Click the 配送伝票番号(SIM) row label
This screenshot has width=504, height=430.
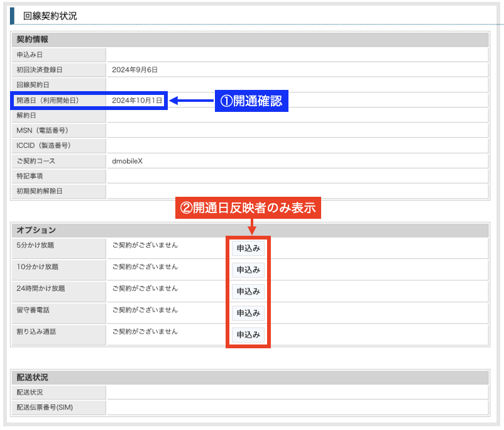[x=45, y=407]
